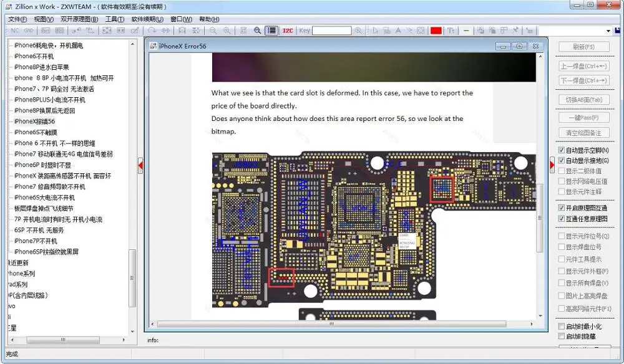Viewport: 624px width, 364px height.
Task: Click the document window vertical scrollbar thumb
Action: (540, 218)
